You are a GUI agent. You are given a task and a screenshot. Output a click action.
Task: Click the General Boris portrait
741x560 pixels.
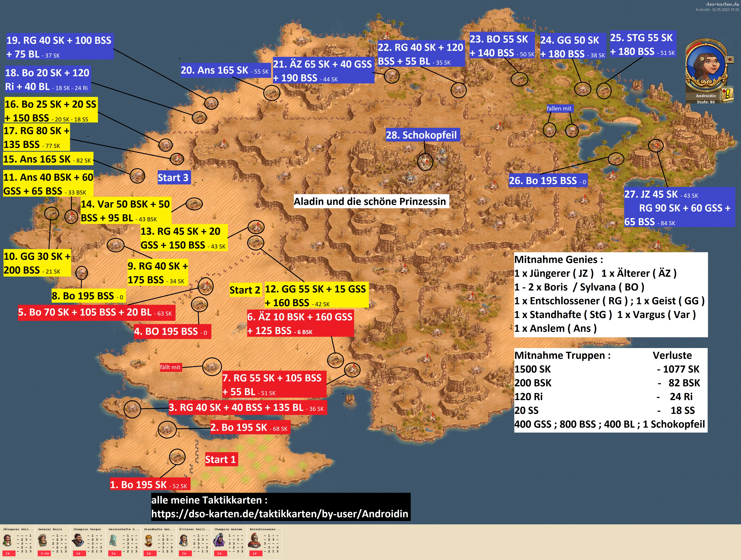coord(43,541)
